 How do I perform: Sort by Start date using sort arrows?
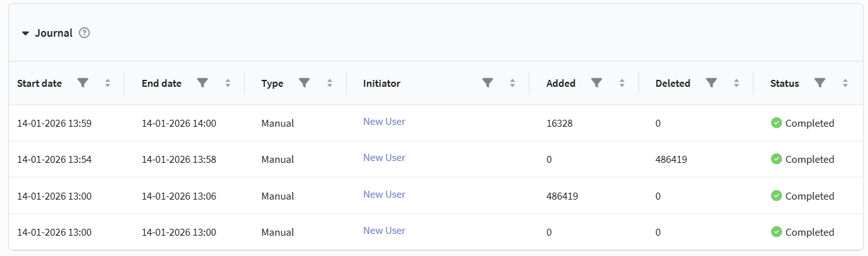click(108, 83)
